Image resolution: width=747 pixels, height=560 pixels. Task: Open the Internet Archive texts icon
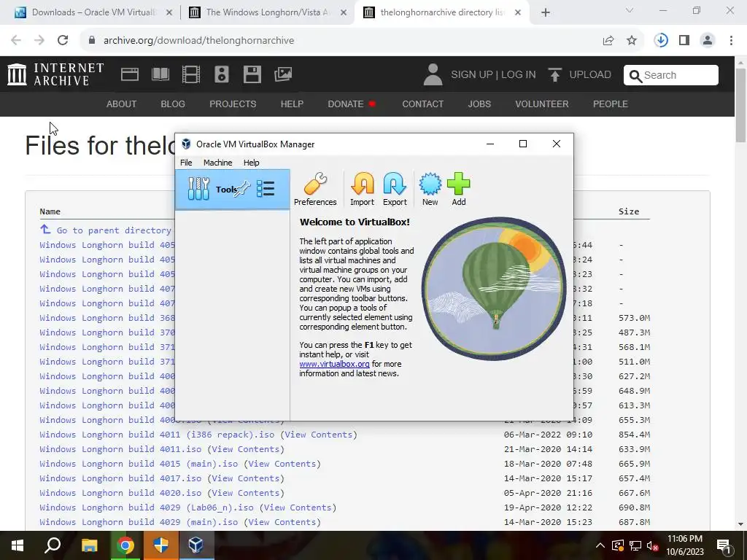pos(160,74)
